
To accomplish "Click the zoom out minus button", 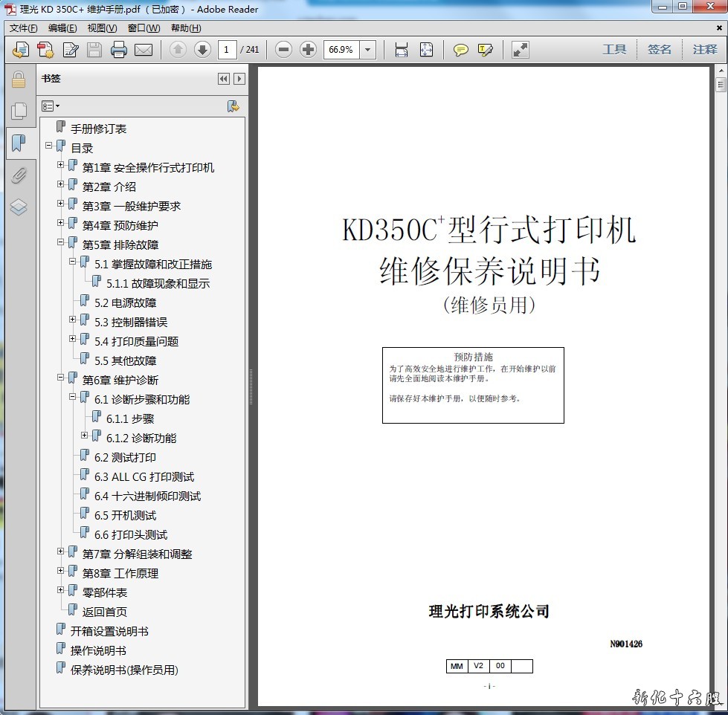I will [283, 50].
